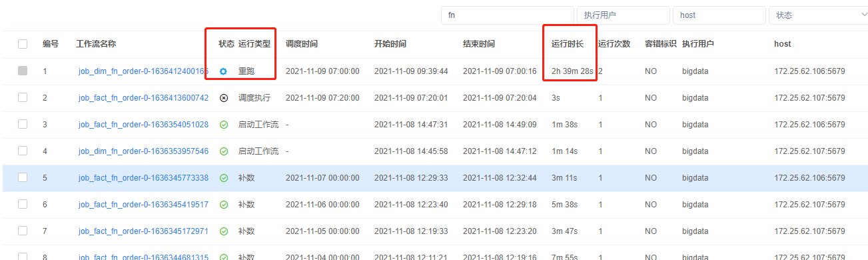Tick the checkbox for row 6
The height and width of the screenshot is (260, 868).
23,204
